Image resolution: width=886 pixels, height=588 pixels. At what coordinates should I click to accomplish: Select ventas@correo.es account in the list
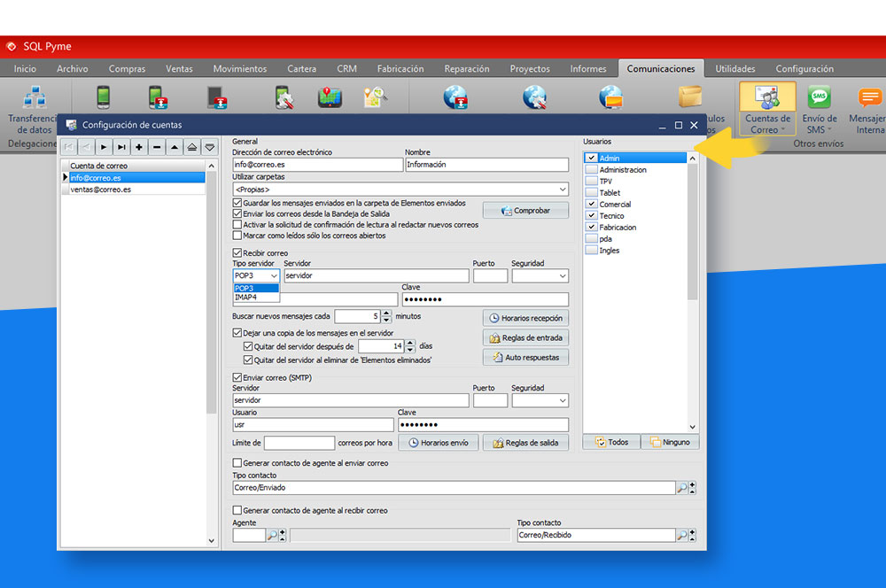pyautogui.click(x=101, y=189)
